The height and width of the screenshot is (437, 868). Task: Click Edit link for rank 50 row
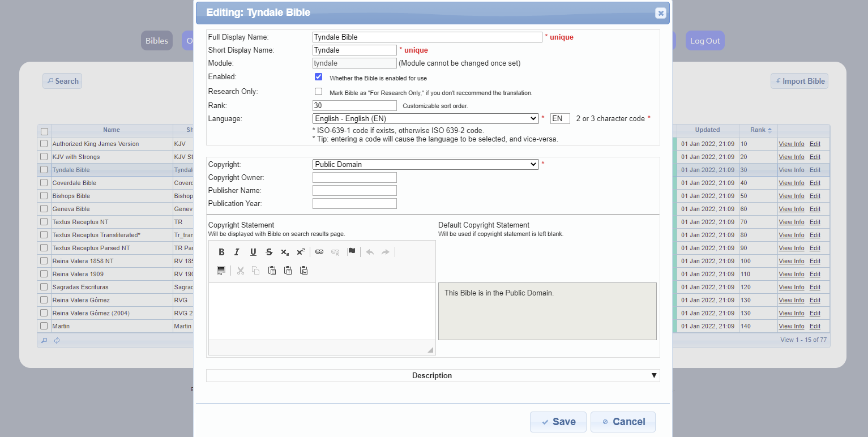pyautogui.click(x=815, y=196)
